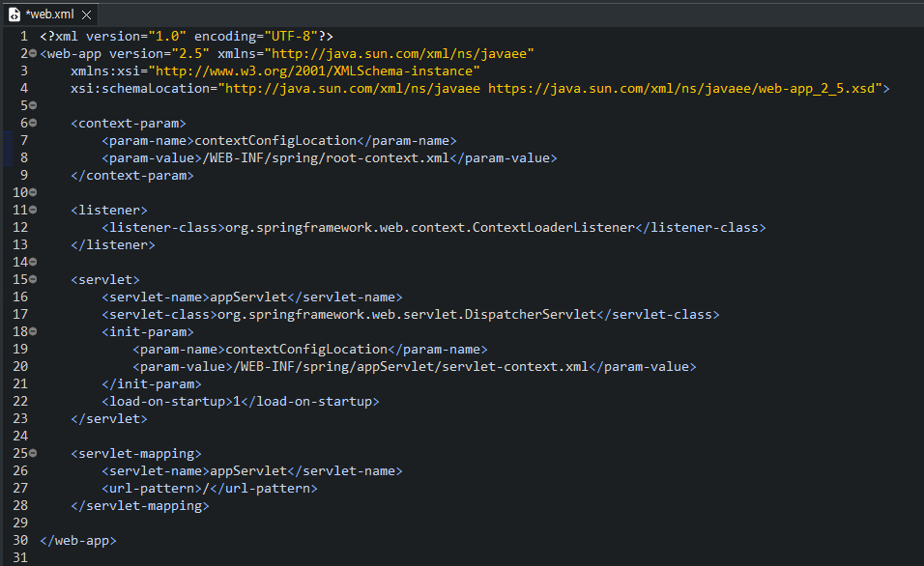Collapse the context-param block on line 6
The width and height of the screenshot is (924, 566).
point(33,123)
